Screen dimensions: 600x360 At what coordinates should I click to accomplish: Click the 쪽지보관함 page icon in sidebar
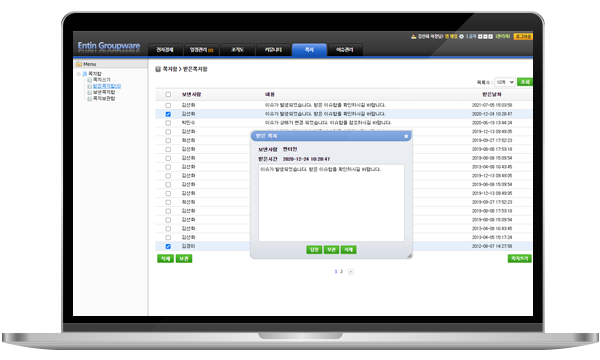click(x=90, y=99)
